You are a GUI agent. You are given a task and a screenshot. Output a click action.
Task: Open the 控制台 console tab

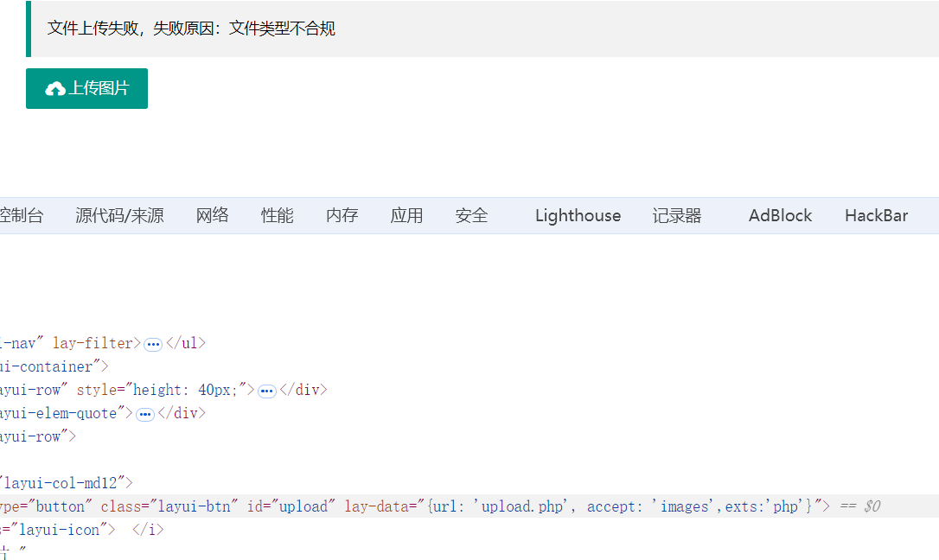pos(21,215)
